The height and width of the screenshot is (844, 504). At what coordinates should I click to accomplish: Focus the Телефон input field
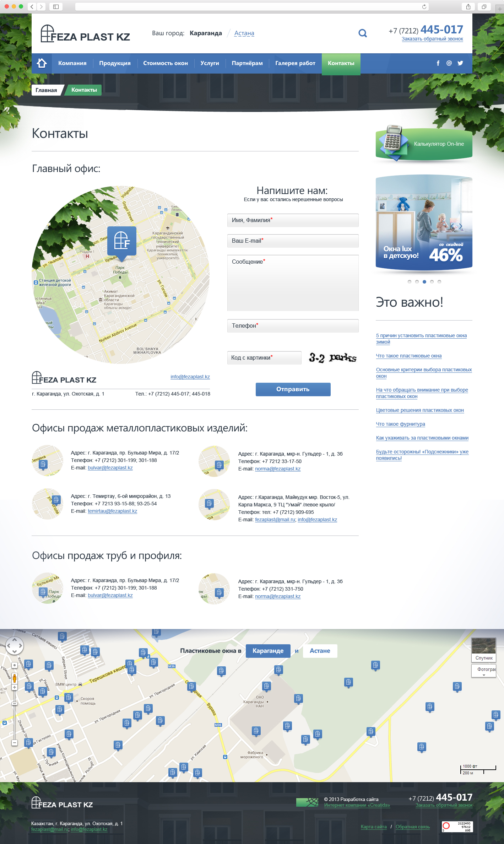point(293,326)
